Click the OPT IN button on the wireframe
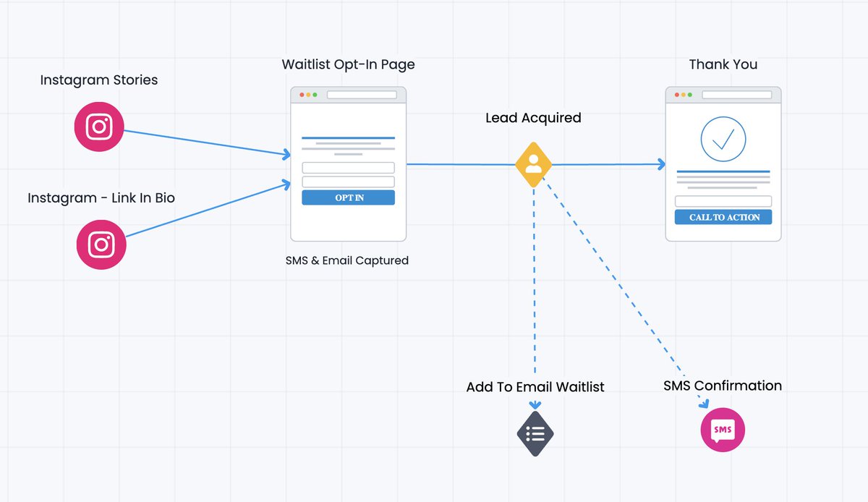This screenshot has height=502, width=868. [349, 198]
